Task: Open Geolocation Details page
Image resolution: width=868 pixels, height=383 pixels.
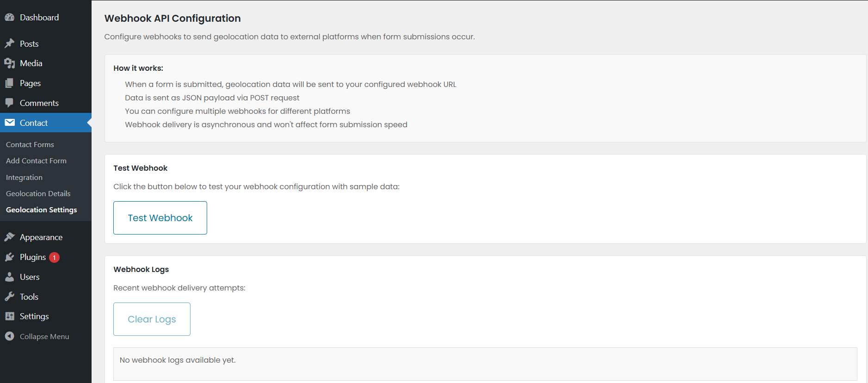Action: tap(38, 193)
